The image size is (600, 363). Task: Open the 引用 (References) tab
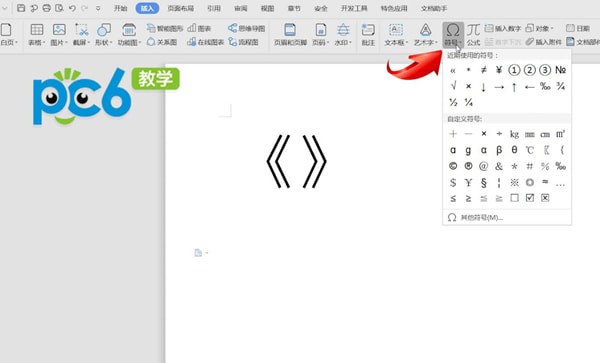click(x=214, y=8)
